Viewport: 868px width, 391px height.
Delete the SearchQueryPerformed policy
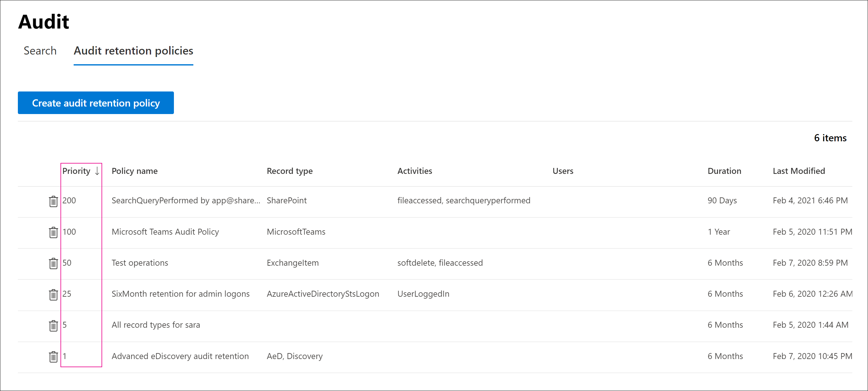tap(54, 201)
